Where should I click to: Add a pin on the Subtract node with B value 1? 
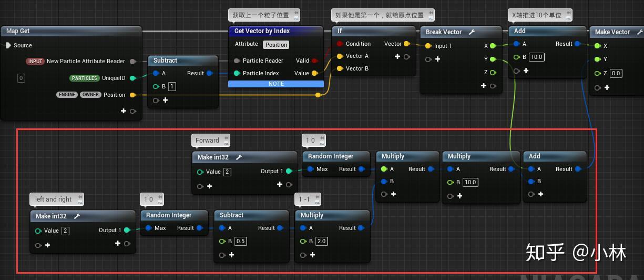(165, 100)
